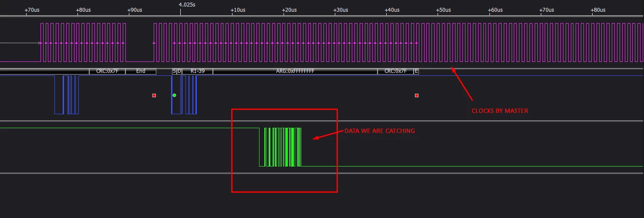Image resolution: width=644 pixels, height=218 pixels.
Task: Select the R1-39 decoder bubble
Action: (197, 71)
